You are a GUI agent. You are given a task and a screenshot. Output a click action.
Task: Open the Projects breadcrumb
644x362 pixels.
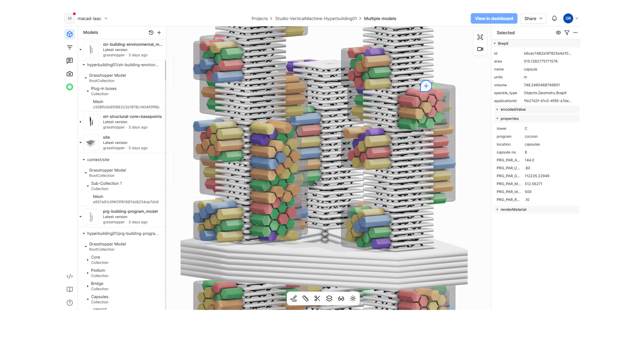[259, 18]
